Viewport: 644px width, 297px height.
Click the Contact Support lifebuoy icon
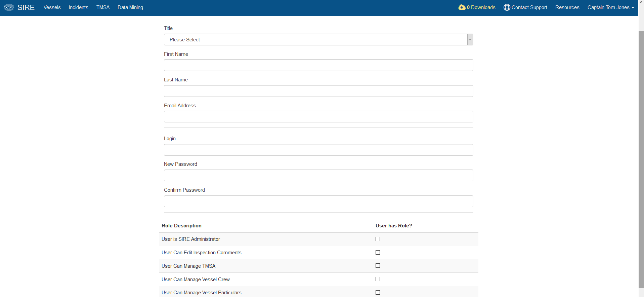click(x=507, y=7)
